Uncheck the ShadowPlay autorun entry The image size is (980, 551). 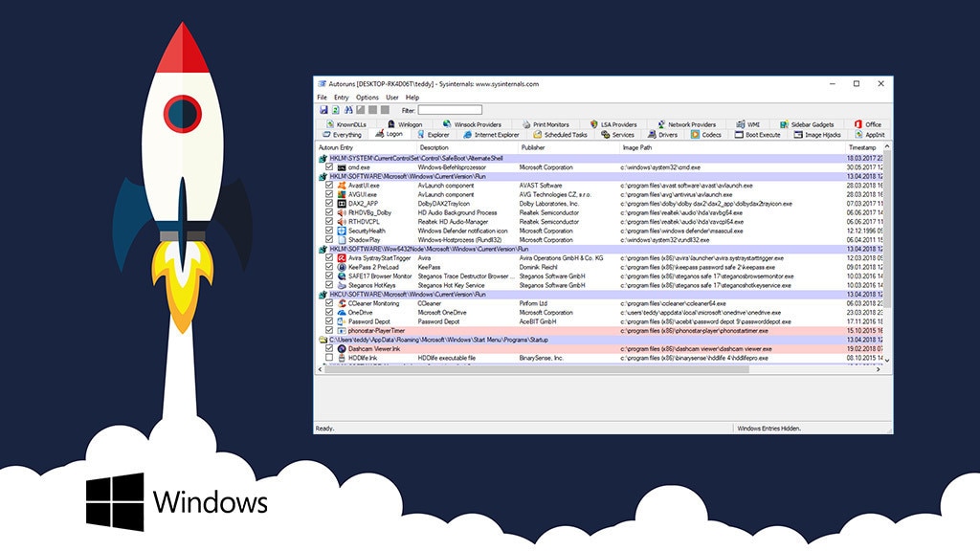(x=327, y=239)
